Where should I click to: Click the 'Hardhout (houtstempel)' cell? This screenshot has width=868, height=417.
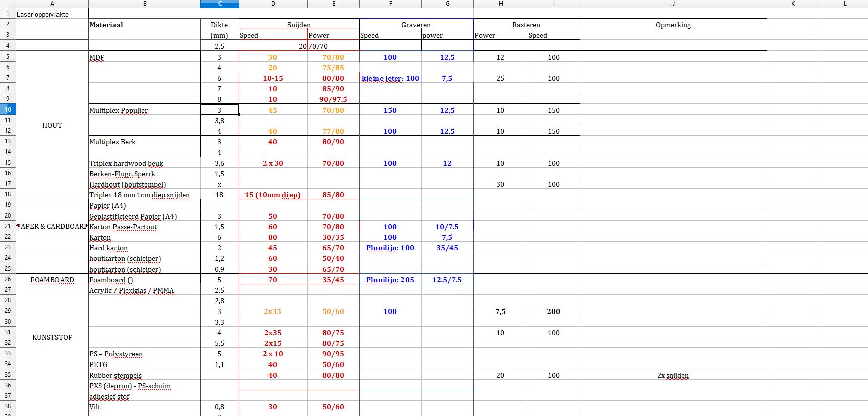145,184
